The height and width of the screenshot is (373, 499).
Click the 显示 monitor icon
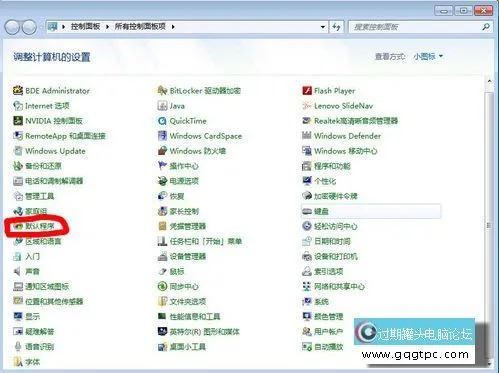(18, 316)
